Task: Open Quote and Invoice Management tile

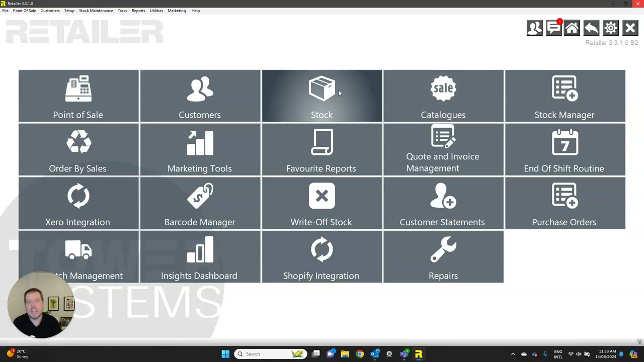Action: [x=443, y=149]
